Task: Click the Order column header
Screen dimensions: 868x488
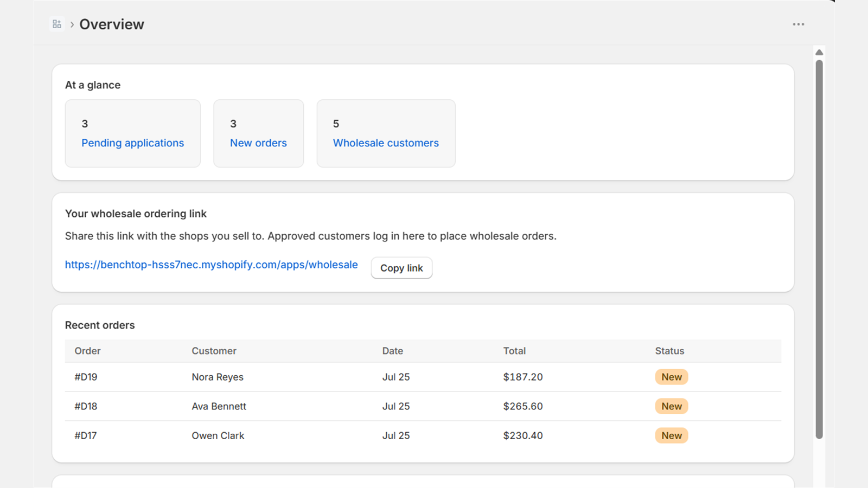Action: click(87, 351)
